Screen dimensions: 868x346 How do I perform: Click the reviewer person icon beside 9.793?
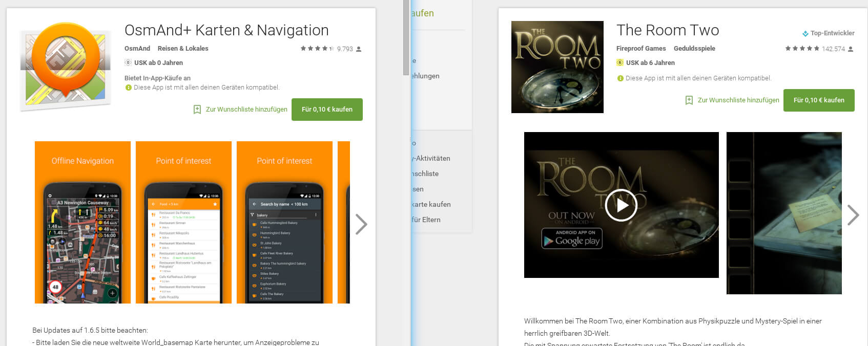pos(359,49)
